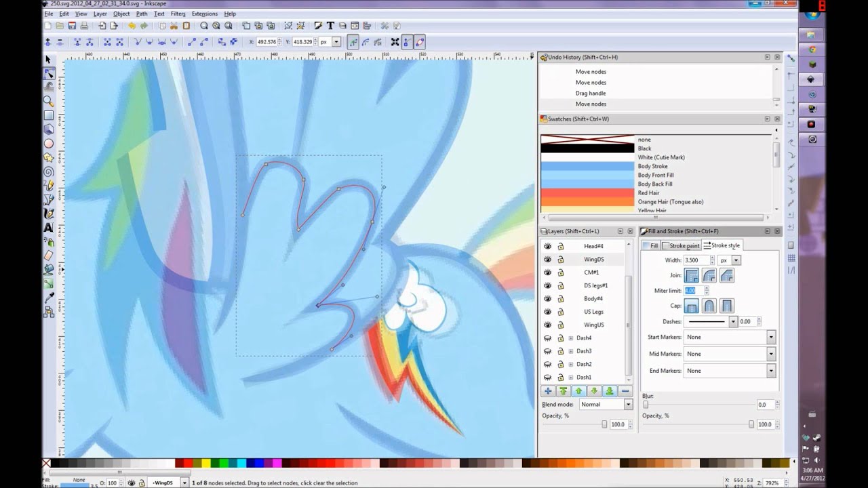Select the Round cap option
The width and height of the screenshot is (868, 488).
coord(709,306)
